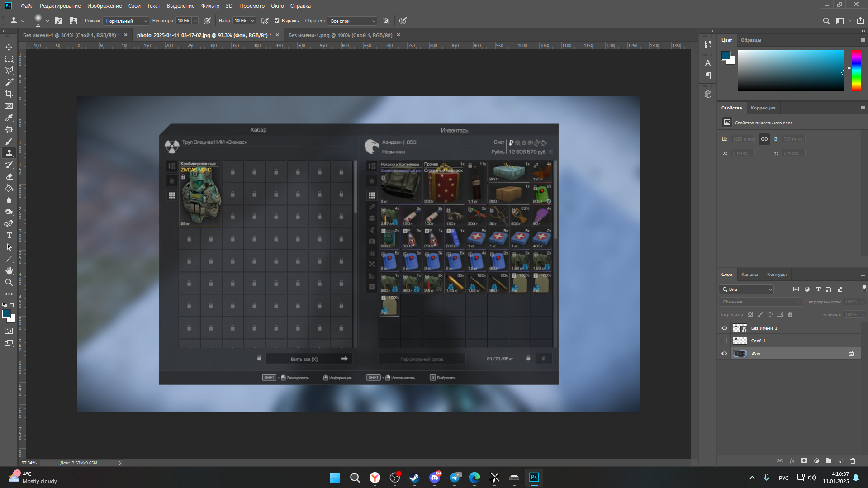Image resolution: width=868 pixels, height=488 pixels.
Task: Select the Paint Bucket tool
Action: pyautogui.click(x=9, y=188)
